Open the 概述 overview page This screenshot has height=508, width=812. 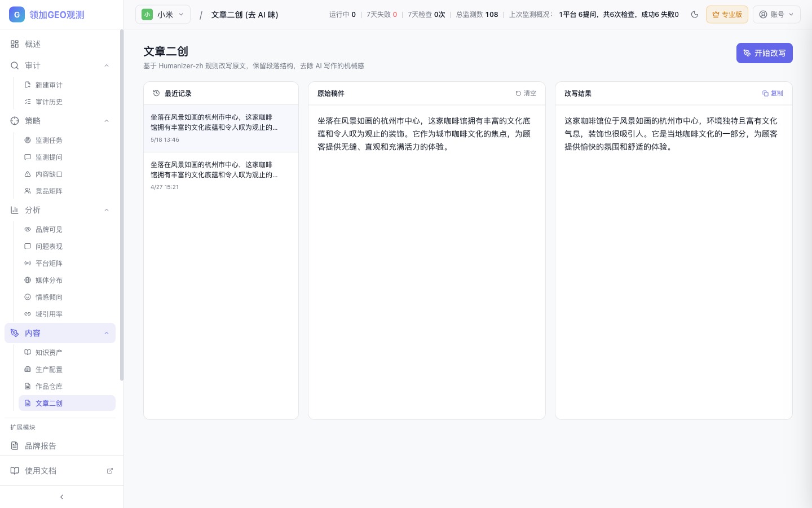(60, 44)
